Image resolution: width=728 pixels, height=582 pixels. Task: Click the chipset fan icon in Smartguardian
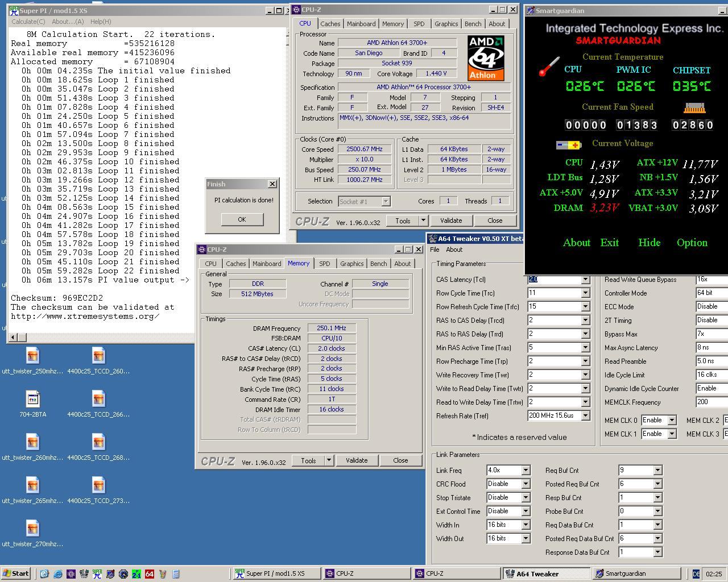click(694, 108)
